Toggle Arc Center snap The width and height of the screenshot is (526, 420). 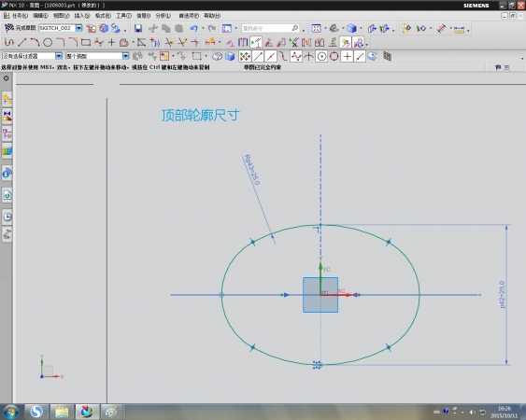pyautogui.click(x=321, y=57)
